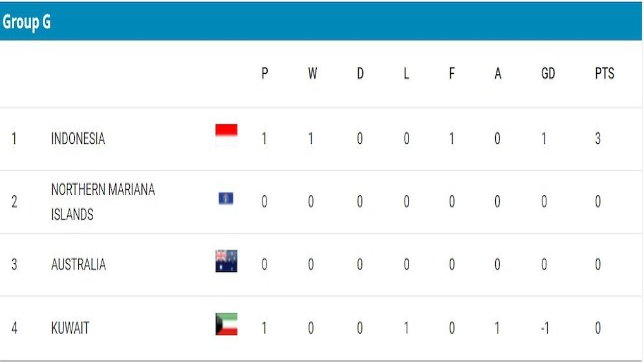Click the P column header

click(x=264, y=74)
